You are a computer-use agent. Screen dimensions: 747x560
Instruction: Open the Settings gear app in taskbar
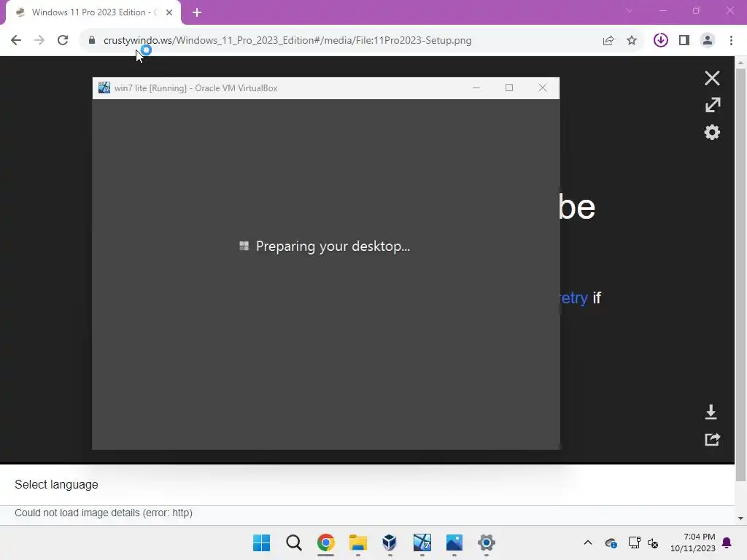(487, 542)
